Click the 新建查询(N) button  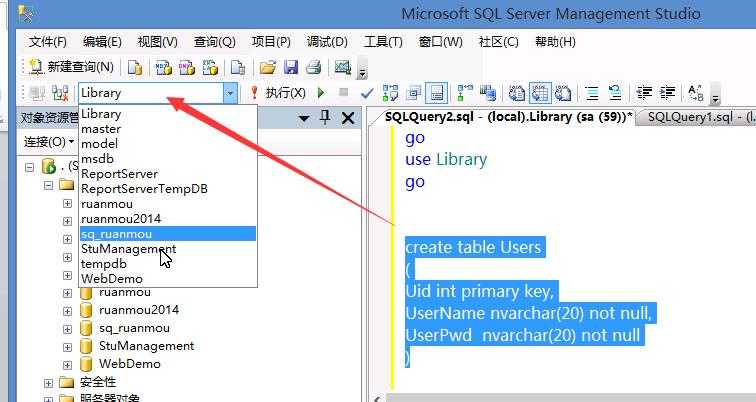pyautogui.click(x=71, y=67)
